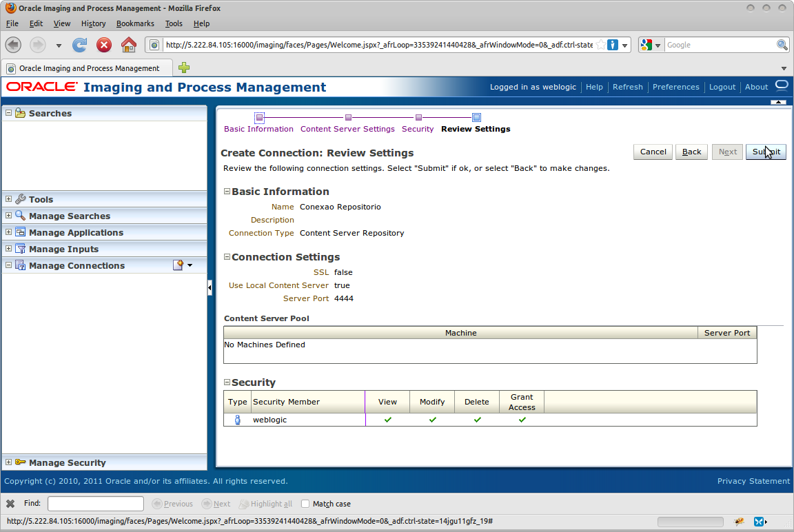794x532 pixels.
Task: Click the Find text input field
Action: point(96,504)
